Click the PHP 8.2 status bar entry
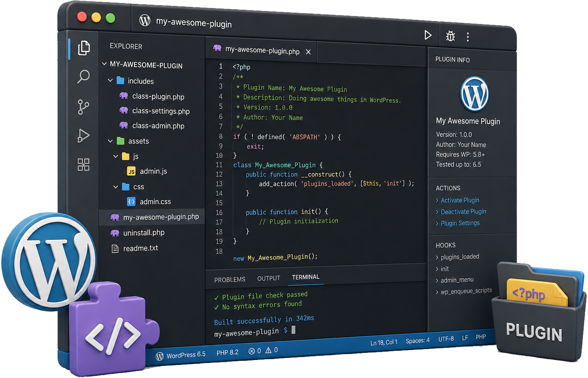 pyautogui.click(x=227, y=353)
